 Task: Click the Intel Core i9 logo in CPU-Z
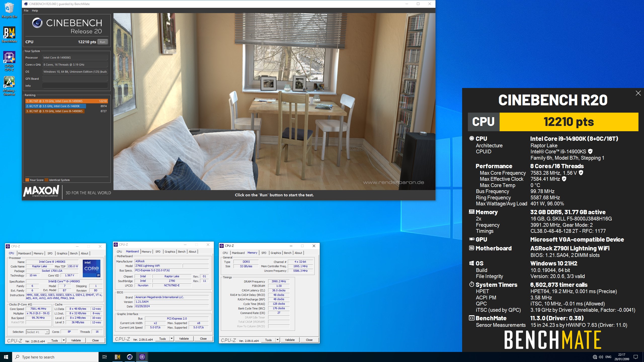pyautogui.click(x=92, y=268)
